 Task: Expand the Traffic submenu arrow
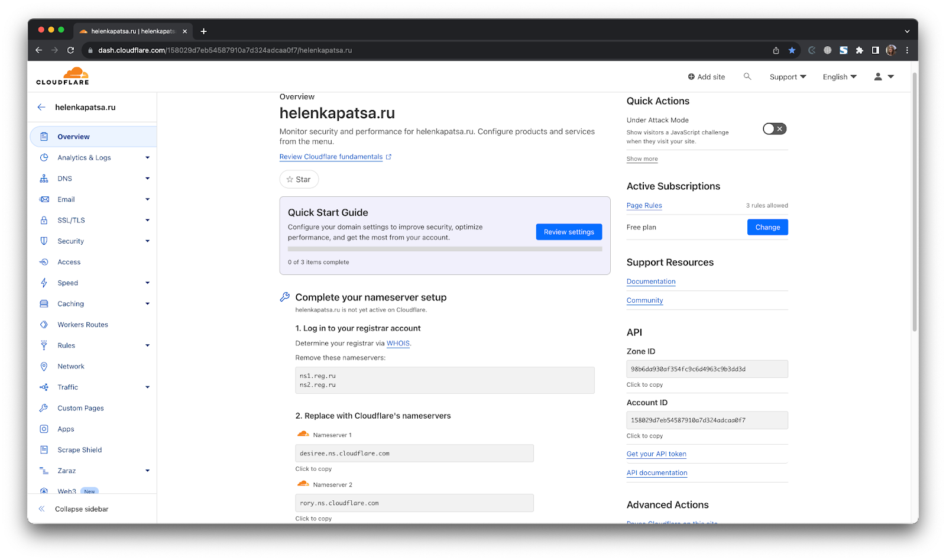tap(147, 387)
